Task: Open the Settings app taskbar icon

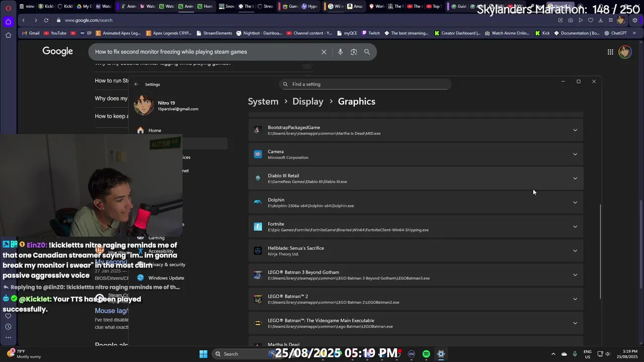Action: pos(441,354)
